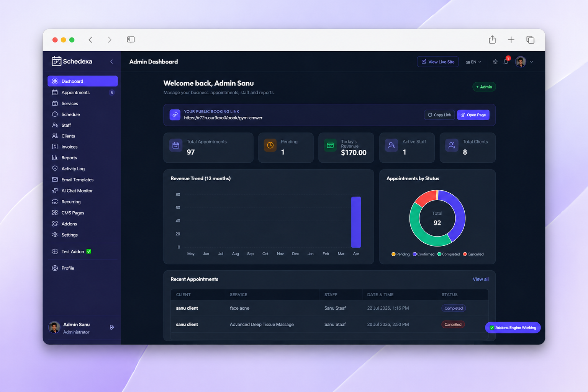588x392 pixels.
Task: Click the header profile avatar
Action: (521, 62)
